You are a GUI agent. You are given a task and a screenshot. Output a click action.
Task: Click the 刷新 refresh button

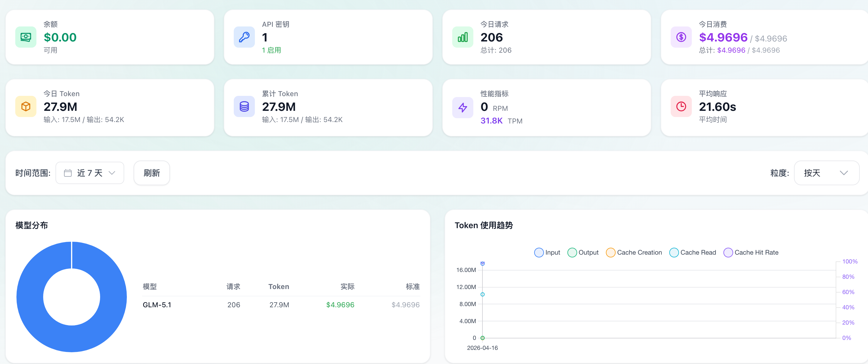click(152, 173)
